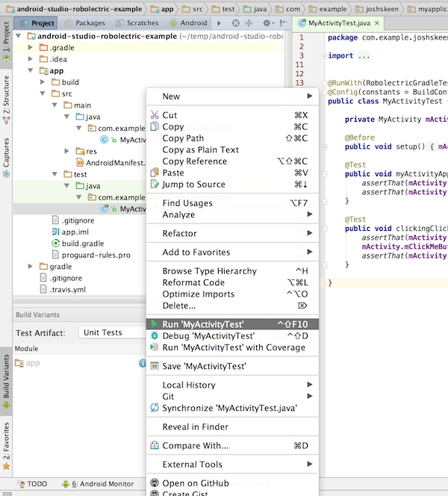448x496 pixels.
Task: Open the 2: Favorites side panel
Action: pos(6,446)
